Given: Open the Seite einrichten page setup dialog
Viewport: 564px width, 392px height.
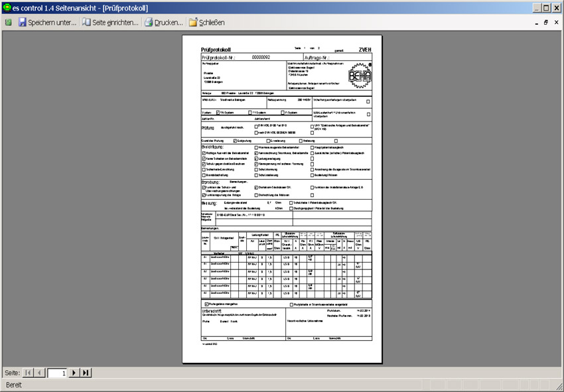Looking at the screenshot, I should pos(110,23).
